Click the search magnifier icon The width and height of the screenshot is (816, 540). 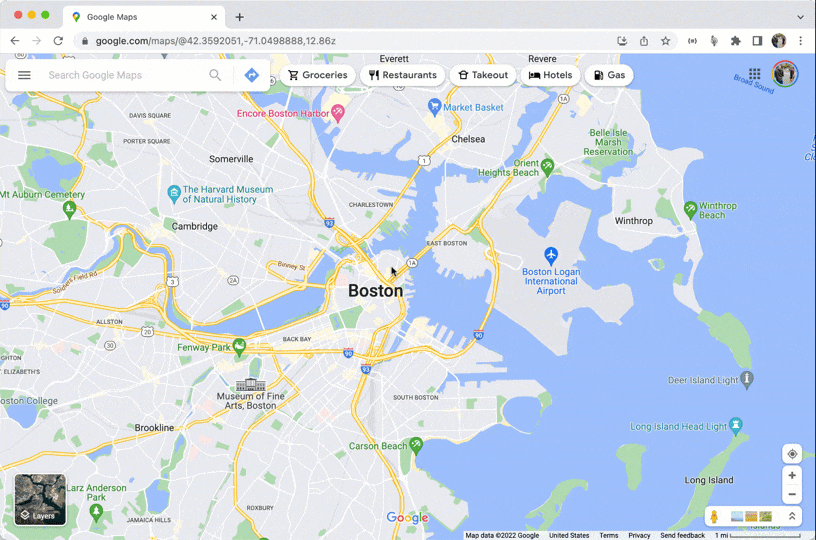click(x=215, y=75)
